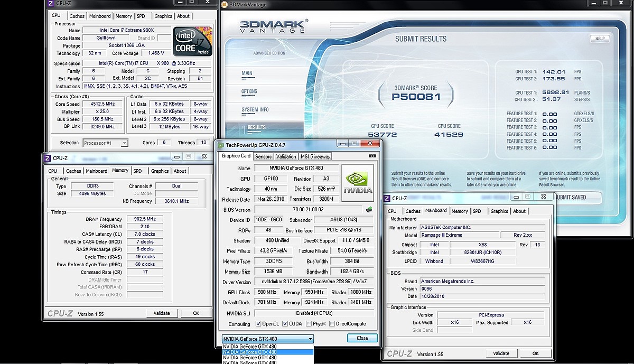Screen dimensions: 634x364
Task: Click Validate in the Motherboard CPU-Z window
Action: [x=501, y=353]
